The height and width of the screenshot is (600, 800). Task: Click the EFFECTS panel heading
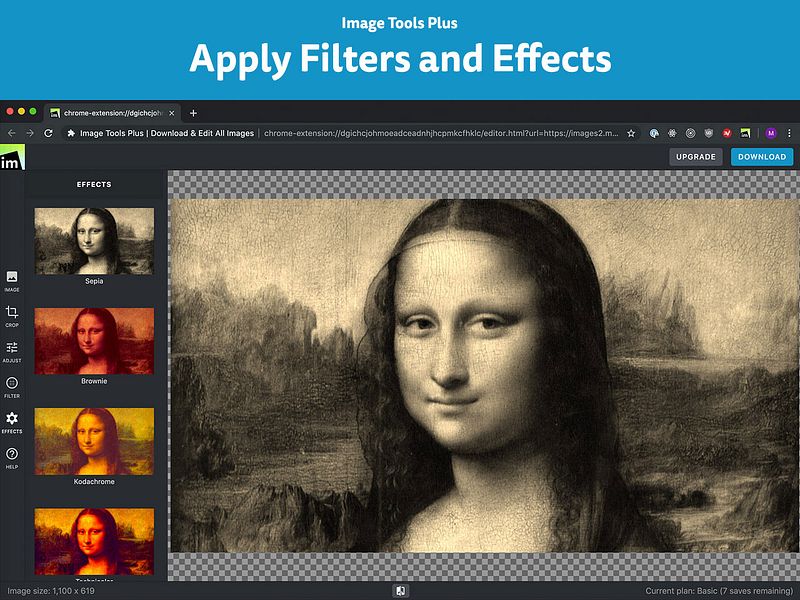(x=94, y=184)
